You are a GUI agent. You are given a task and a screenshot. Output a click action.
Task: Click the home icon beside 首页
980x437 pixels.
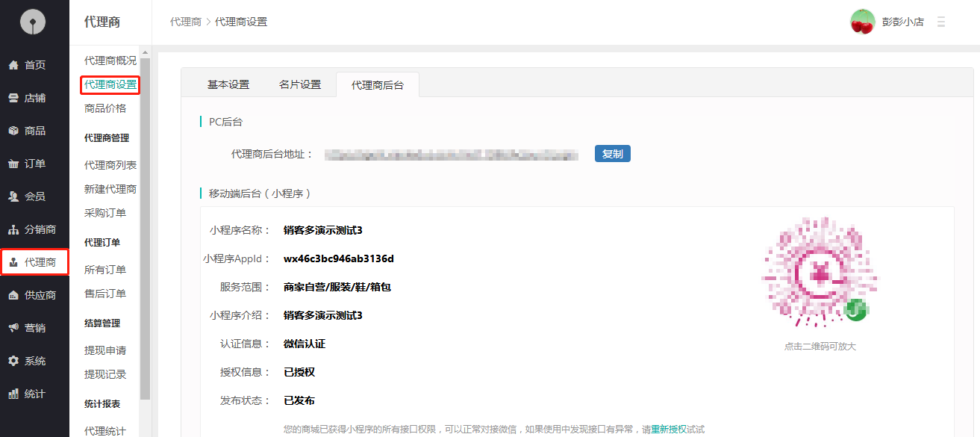click(13, 65)
